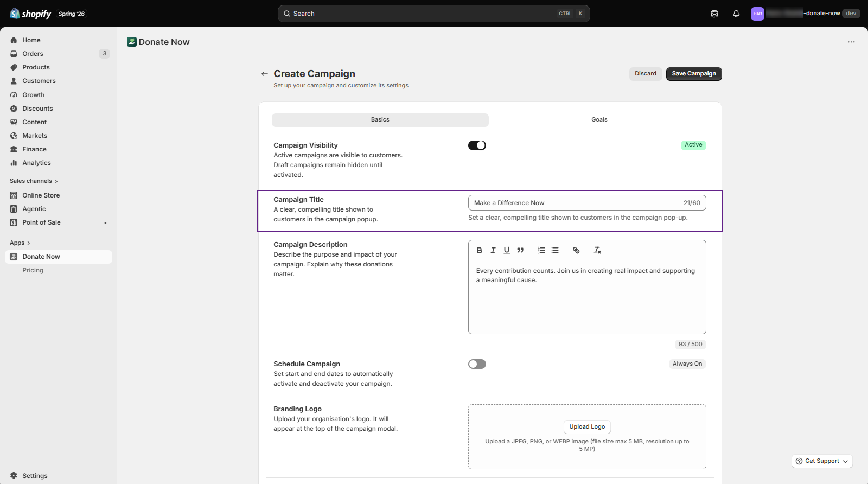Click the Home icon in sidebar
868x484 pixels.
click(x=14, y=40)
